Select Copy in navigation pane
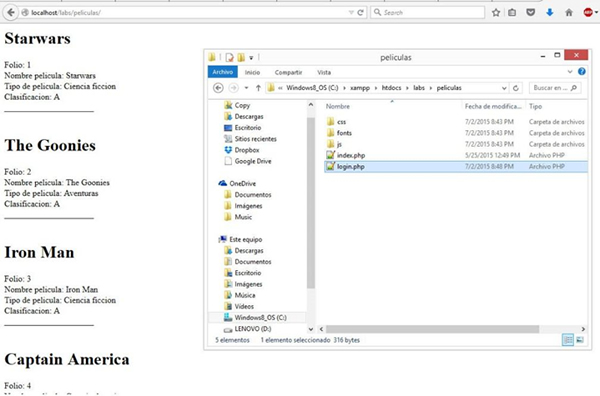The height and width of the screenshot is (396, 600). (x=242, y=105)
